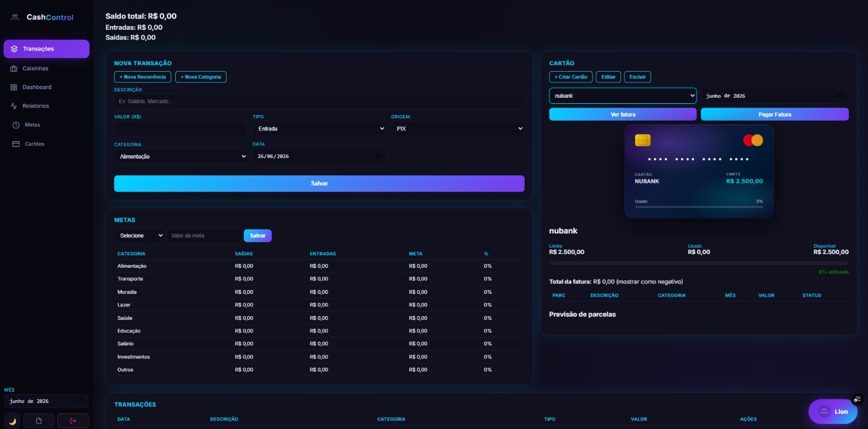Click the Total da fatura text
Image resolution: width=868 pixels, height=429 pixels.
pyautogui.click(x=616, y=282)
